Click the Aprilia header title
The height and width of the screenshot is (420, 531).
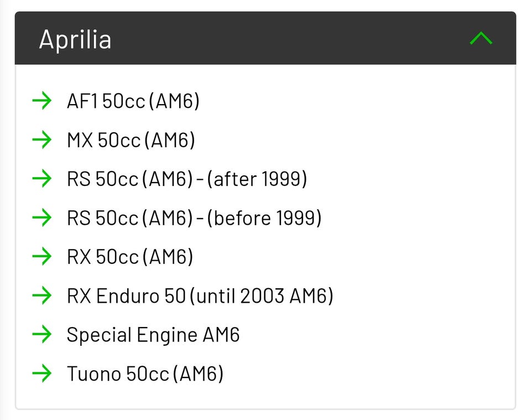(x=75, y=39)
